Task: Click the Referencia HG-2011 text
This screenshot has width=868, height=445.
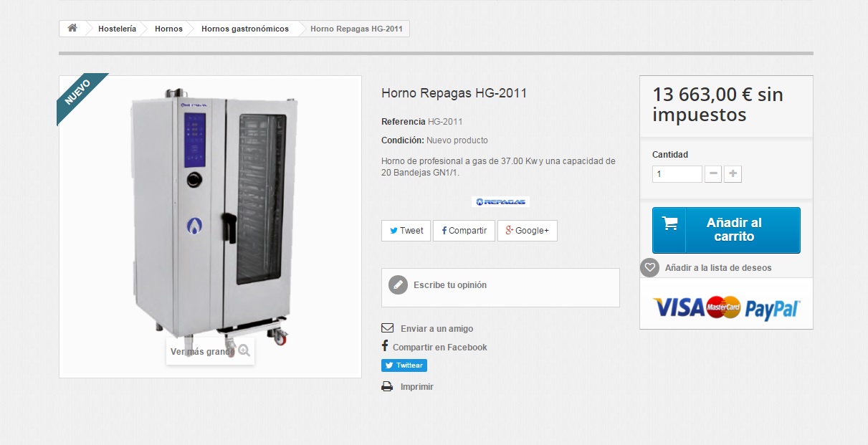Action: (422, 122)
